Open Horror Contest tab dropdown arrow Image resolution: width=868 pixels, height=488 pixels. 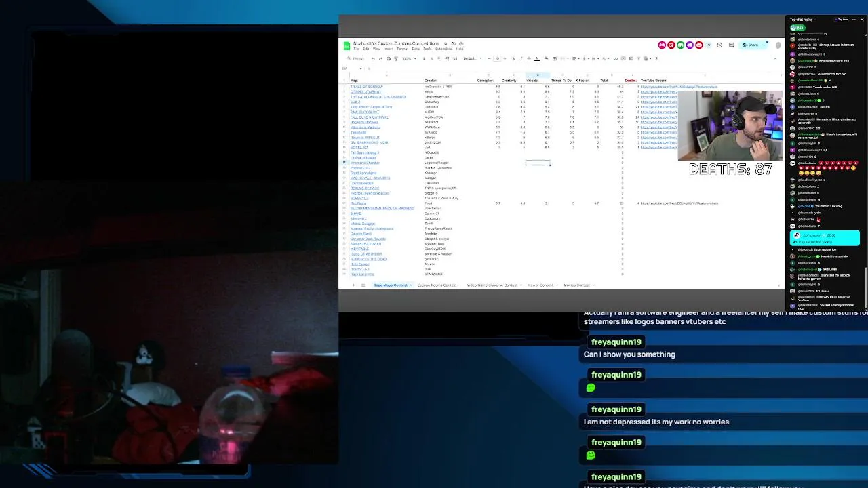click(557, 285)
